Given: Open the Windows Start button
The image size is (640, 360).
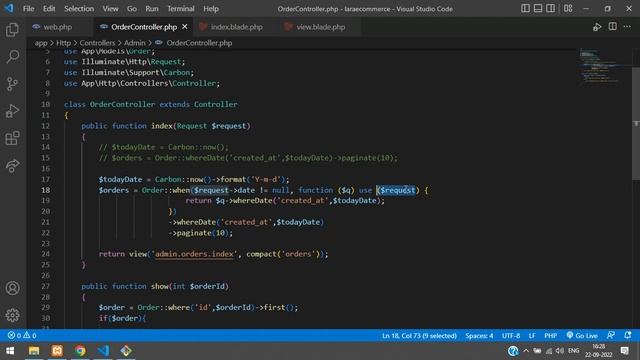Looking at the screenshot, I should coord(10,351).
